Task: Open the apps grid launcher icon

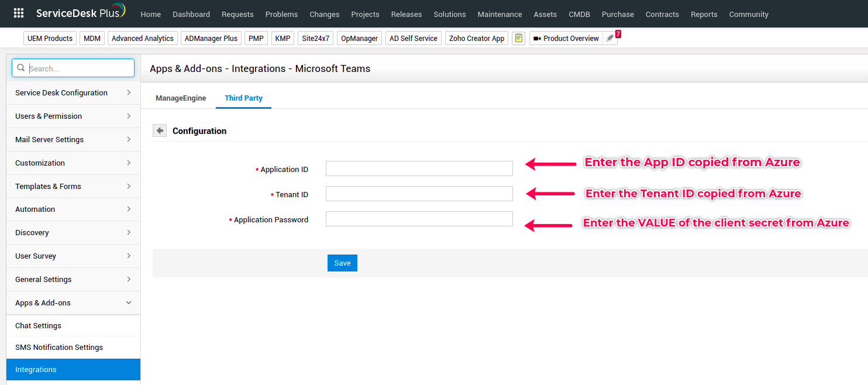Action: click(19, 13)
